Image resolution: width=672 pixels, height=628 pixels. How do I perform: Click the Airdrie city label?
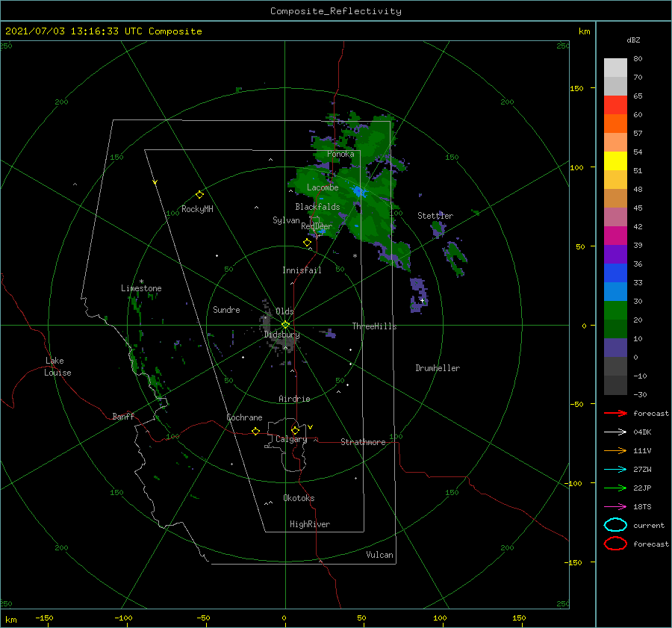click(x=294, y=399)
